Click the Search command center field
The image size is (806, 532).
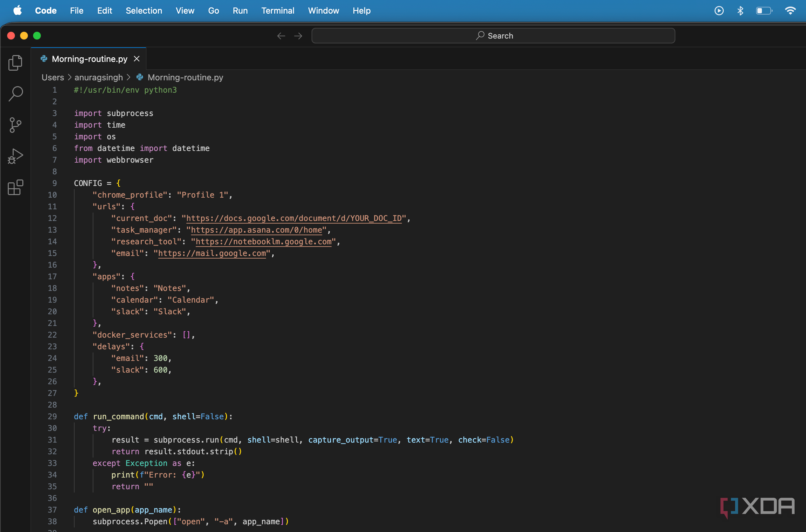pos(493,36)
